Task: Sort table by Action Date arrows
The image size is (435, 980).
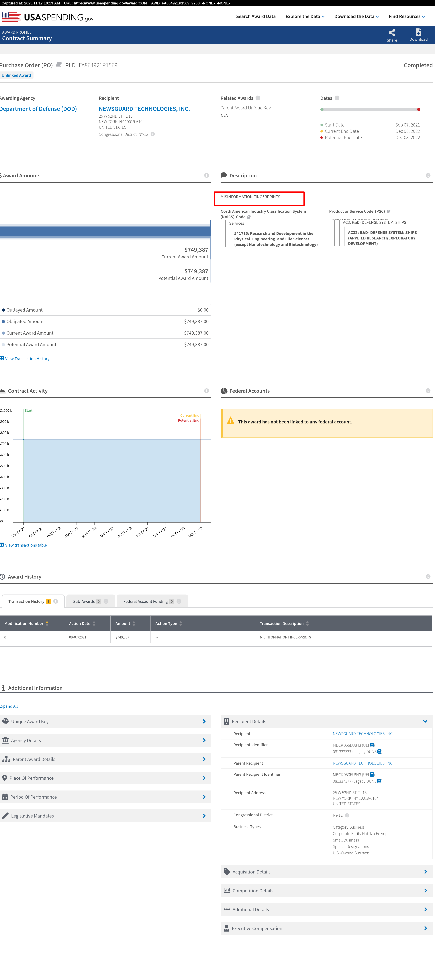Action: [x=94, y=624]
